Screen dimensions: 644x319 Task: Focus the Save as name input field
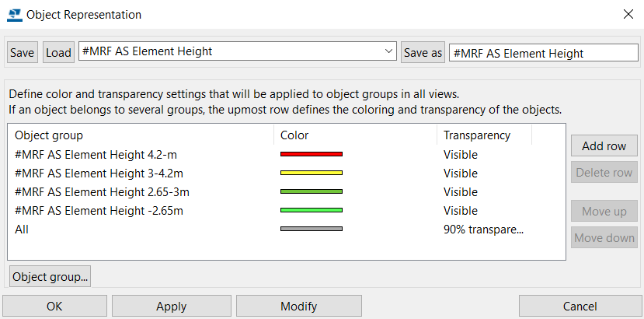pos(543,53)
